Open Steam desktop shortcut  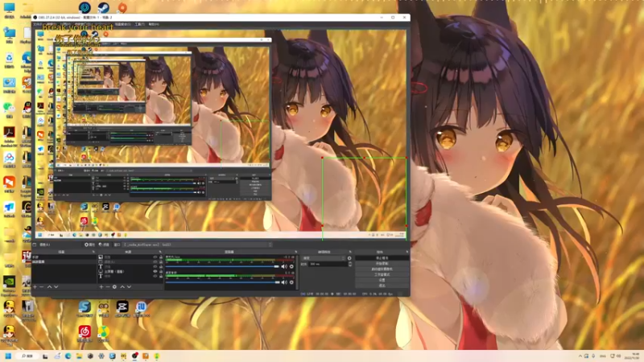[103, 7]
